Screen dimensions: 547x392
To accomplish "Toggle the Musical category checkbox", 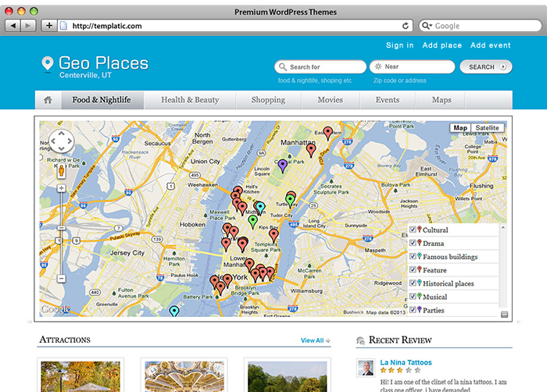I will tap(413, 297).
